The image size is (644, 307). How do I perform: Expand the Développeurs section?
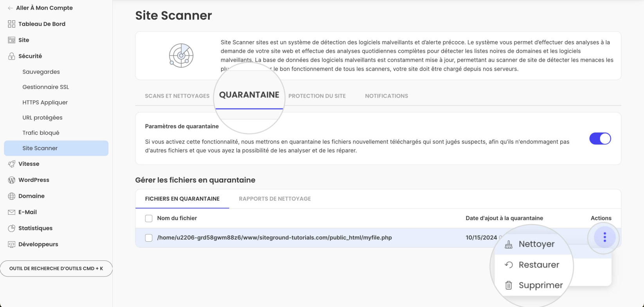(x=38, y=244)
